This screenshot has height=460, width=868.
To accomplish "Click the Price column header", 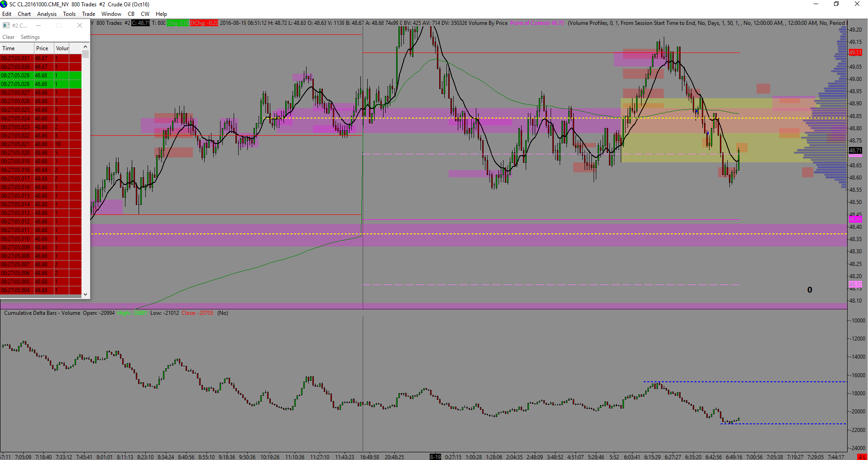I will pos(44,48).
